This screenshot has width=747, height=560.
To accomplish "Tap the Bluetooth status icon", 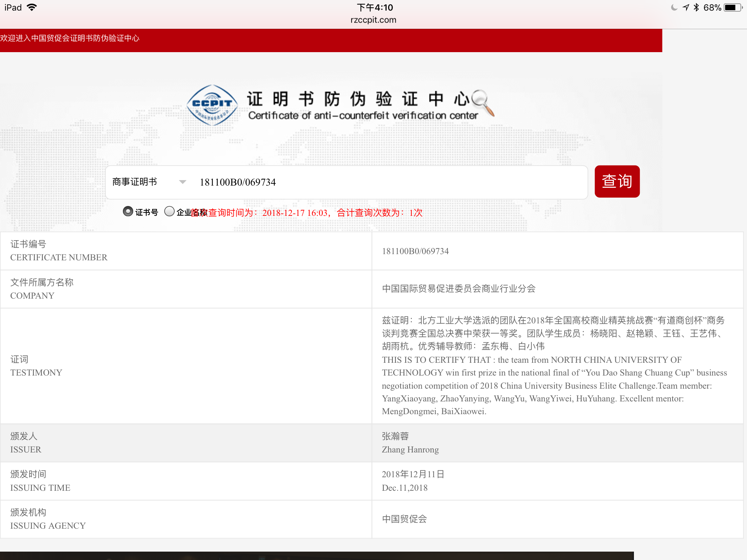I will (696, 7).
